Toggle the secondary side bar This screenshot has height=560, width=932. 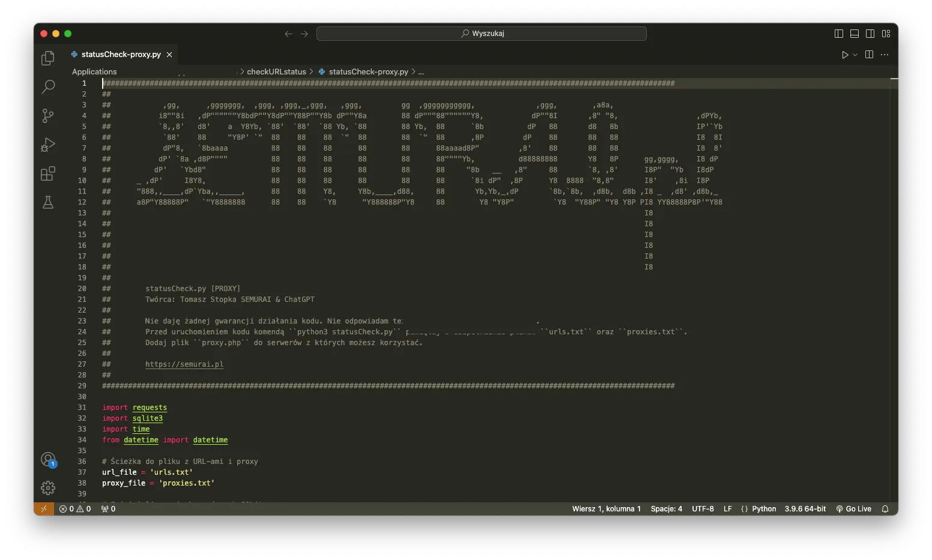[x=870, y=34]
